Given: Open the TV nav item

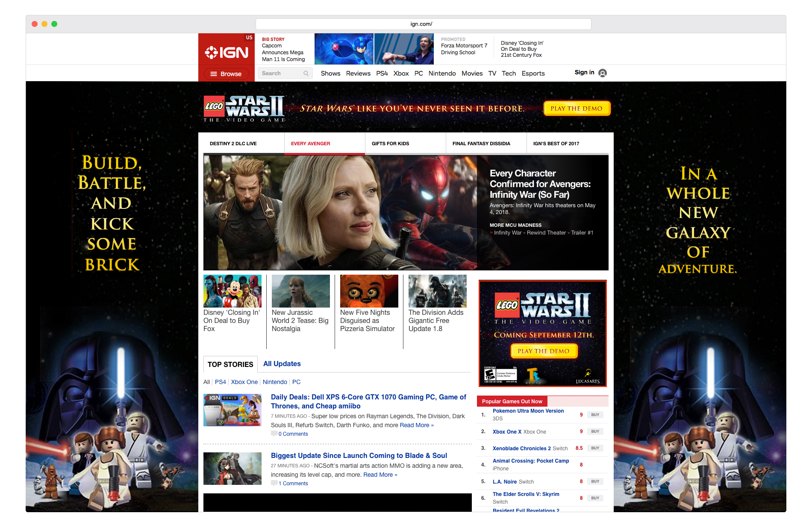Looking at the screenshot, I should click(492, 73).
